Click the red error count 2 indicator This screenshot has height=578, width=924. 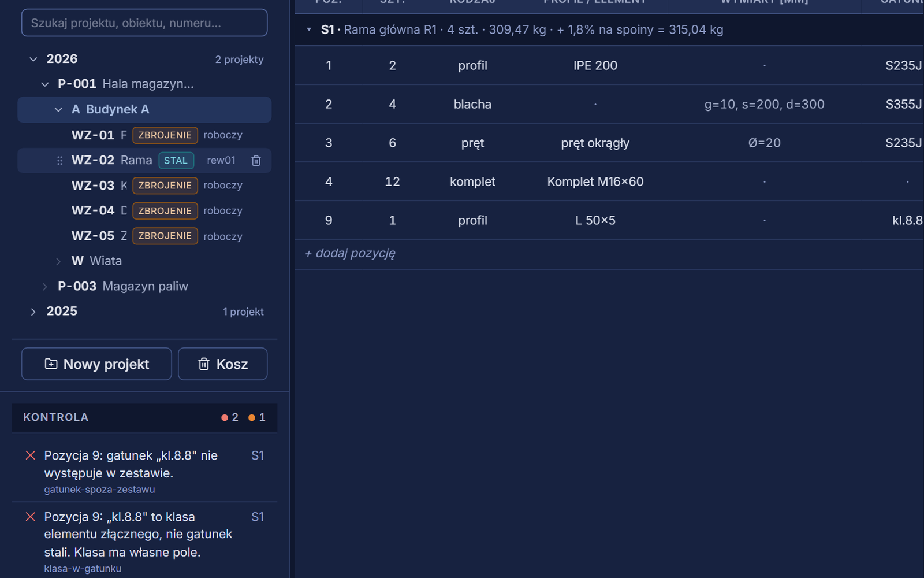(x=230, y=417)
